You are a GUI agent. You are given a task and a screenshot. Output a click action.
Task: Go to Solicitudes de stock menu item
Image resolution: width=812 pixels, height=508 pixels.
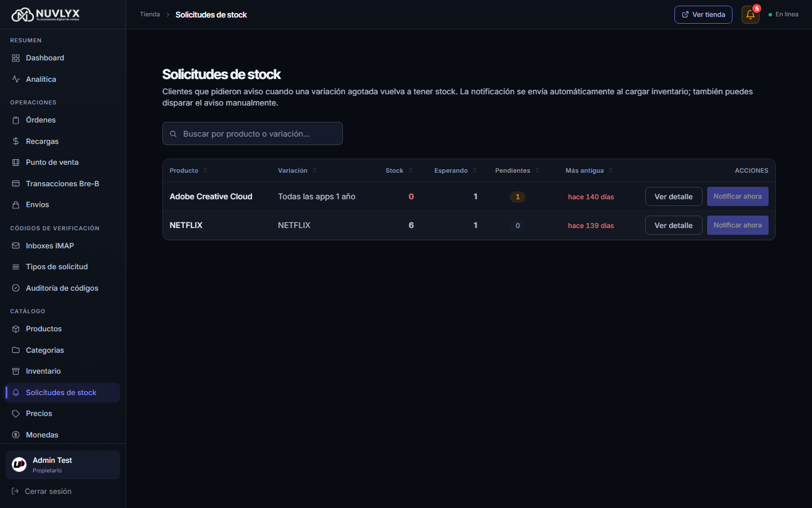[63, 392]
